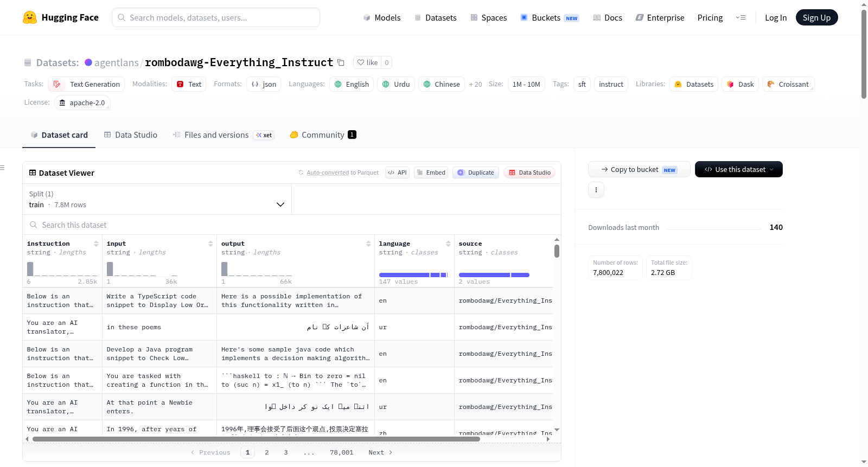Click the Pricing link
This screenshot has height=467, width=868.
click(x=710, y=17)
